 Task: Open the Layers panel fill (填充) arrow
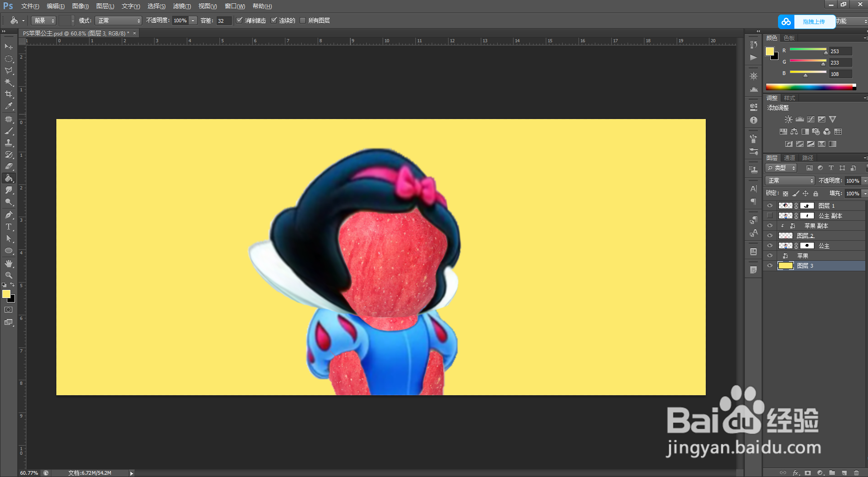point(864,194)
